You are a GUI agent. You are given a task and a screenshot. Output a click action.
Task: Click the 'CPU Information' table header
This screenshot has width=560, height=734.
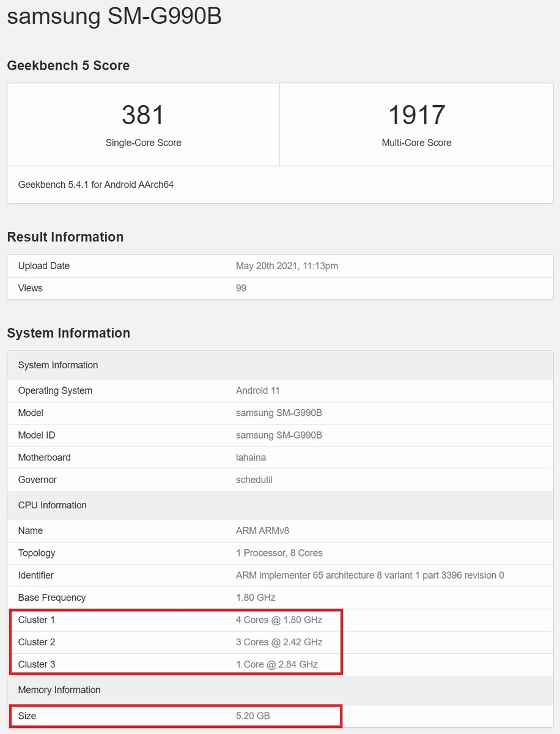[280, 505]
